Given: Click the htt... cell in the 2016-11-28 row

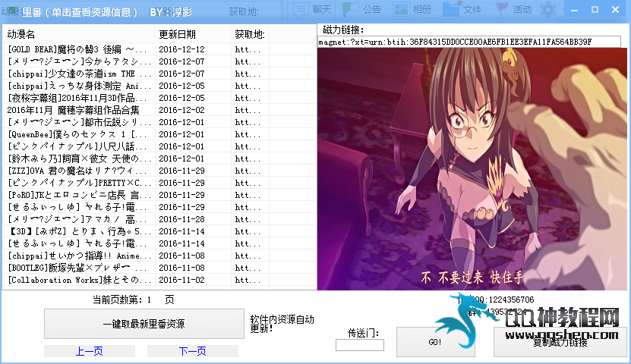Looking at the screenshot, I should pos(248,219).
